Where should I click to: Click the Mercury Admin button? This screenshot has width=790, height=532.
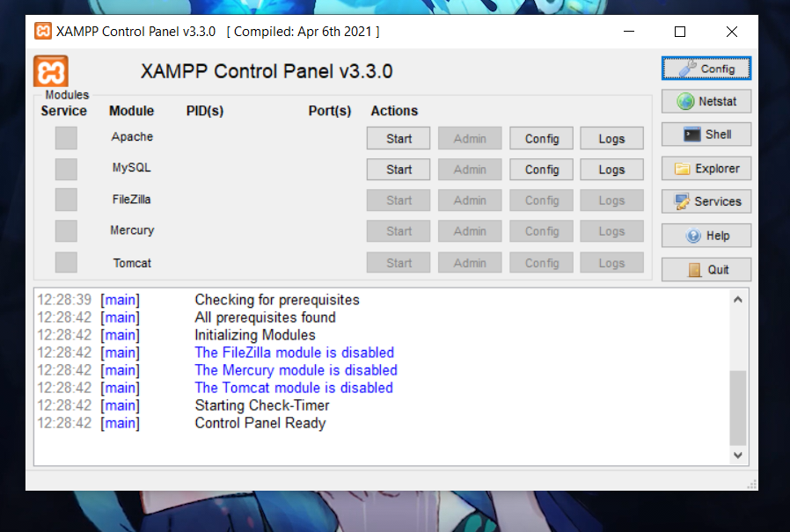tap(470, 231)
